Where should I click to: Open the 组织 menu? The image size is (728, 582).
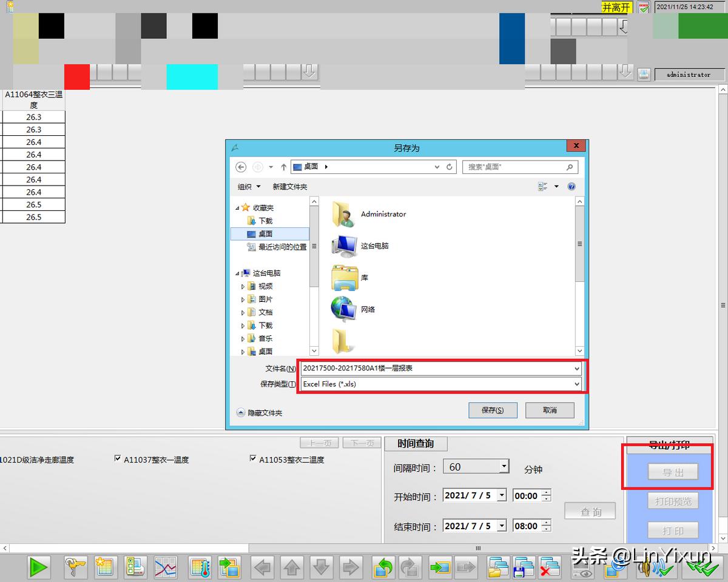click(249, 187)
